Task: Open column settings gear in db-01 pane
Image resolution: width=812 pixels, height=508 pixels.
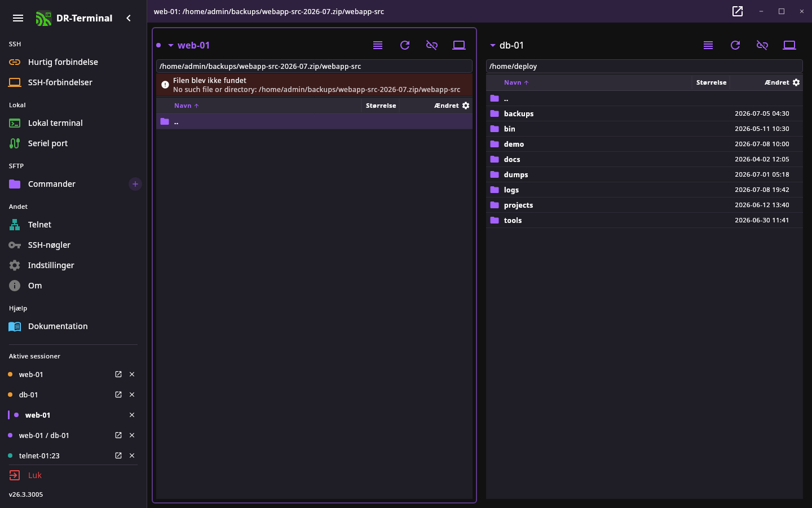Action: (x=796, y=82)
